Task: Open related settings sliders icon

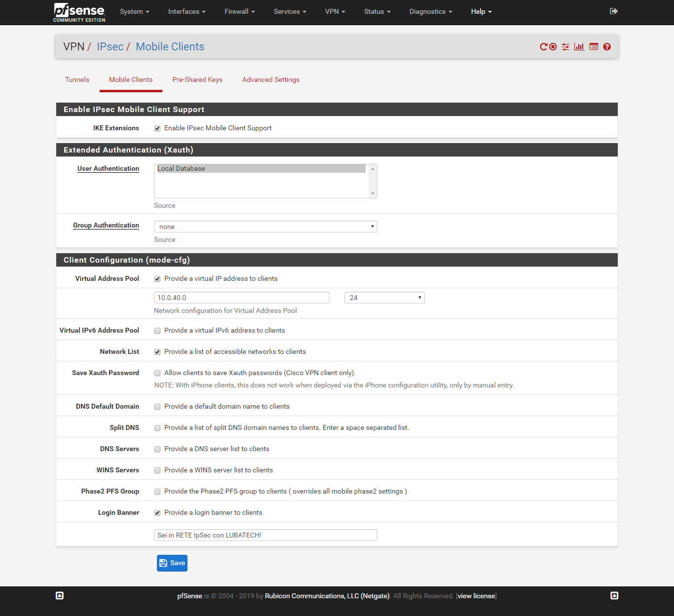Action: click(x=565, y=46)
